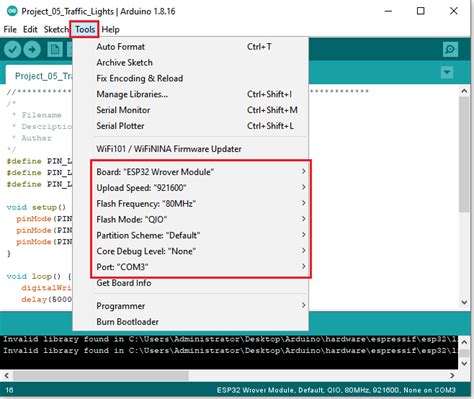The width and height of the screenshot is (474, 399).
Task: Click the Upload arrow toolbar icon
Action: coord(32,50)
